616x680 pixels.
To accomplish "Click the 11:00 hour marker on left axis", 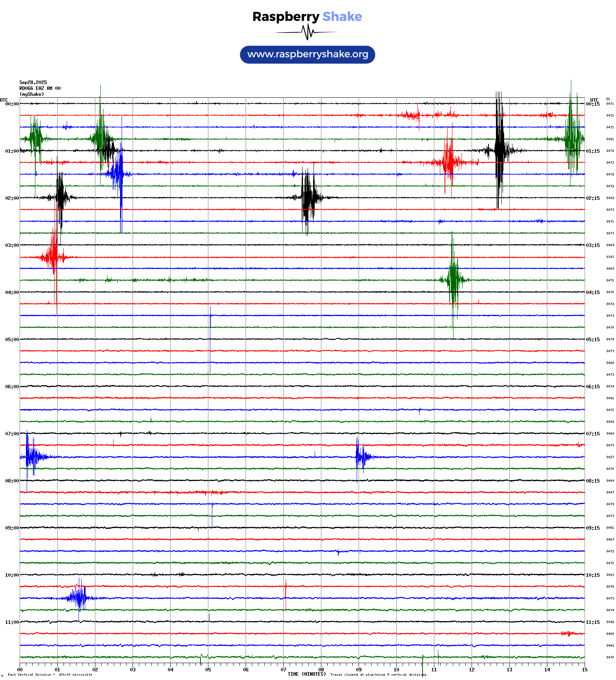I will click(12, 622).
